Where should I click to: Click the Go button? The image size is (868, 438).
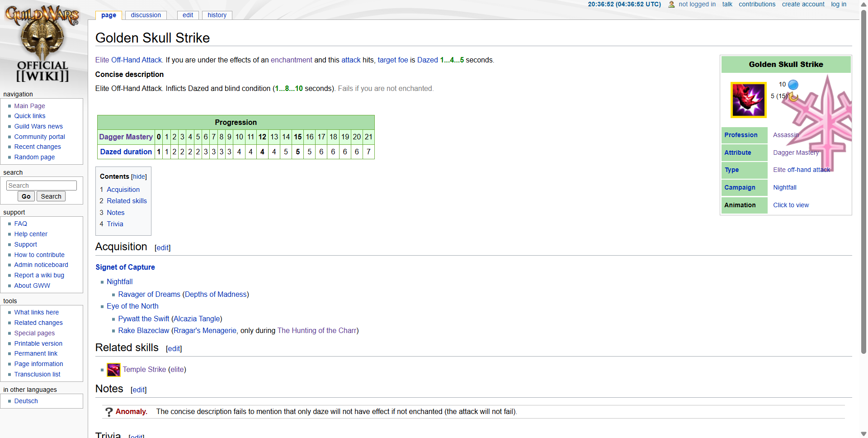pos(26,196)
